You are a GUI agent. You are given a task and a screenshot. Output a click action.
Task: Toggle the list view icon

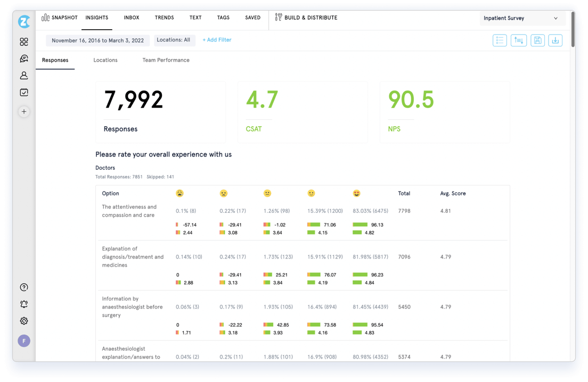[500, 40]
